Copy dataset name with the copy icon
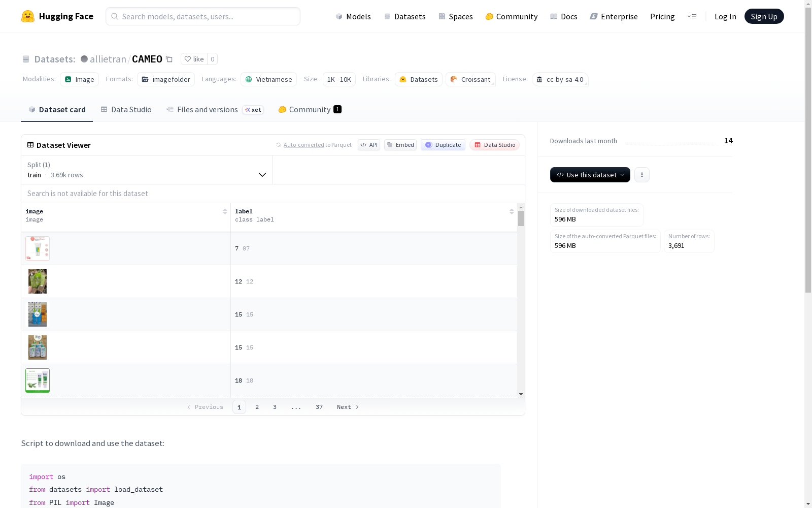Image resolution: width=812 pixels, height=508 pixels. point(170,59)
